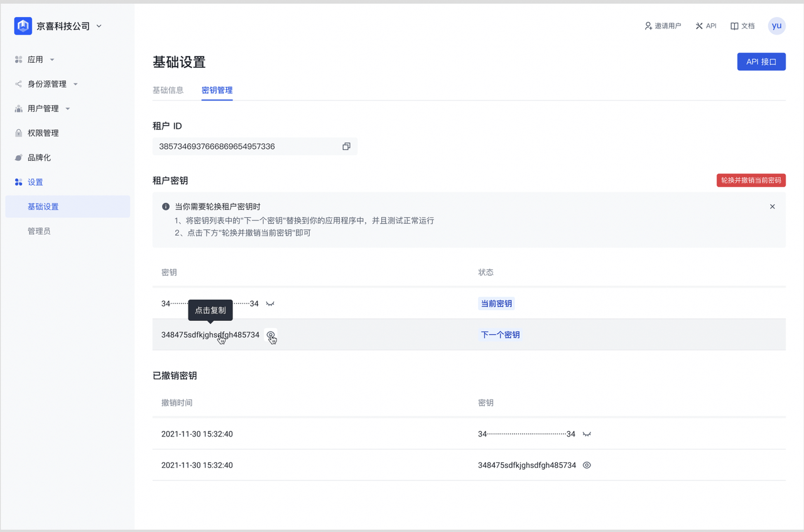Viewport: 804px width, 532px height.
Task: Click the API 接口 button
Action: pos(761,62)
